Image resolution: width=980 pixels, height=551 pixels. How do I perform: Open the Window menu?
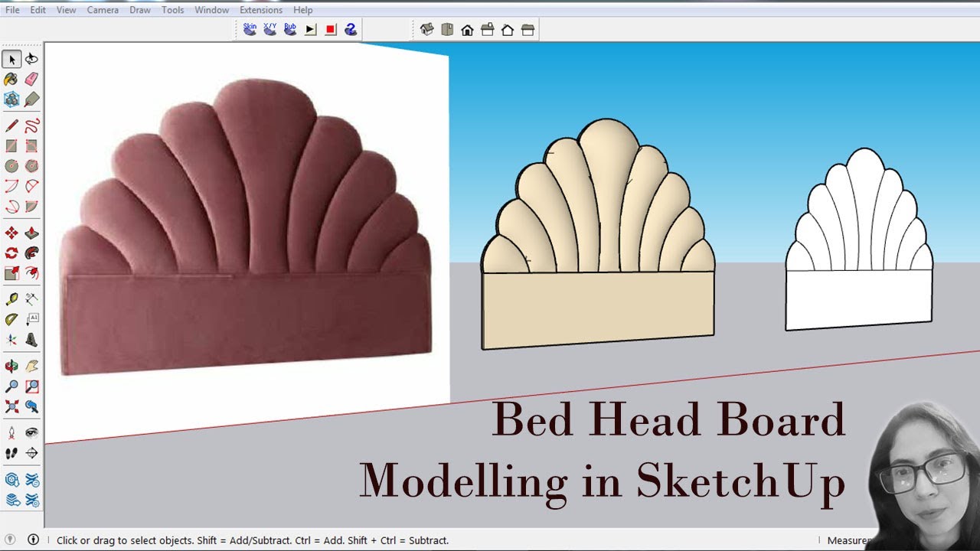[212, 10]
